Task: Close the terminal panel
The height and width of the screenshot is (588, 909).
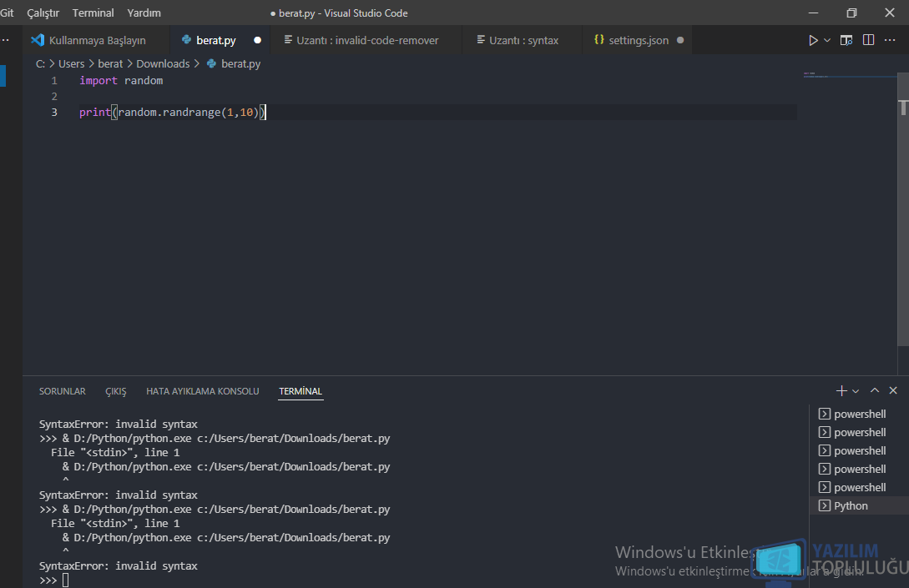Action: click(893, 390)
